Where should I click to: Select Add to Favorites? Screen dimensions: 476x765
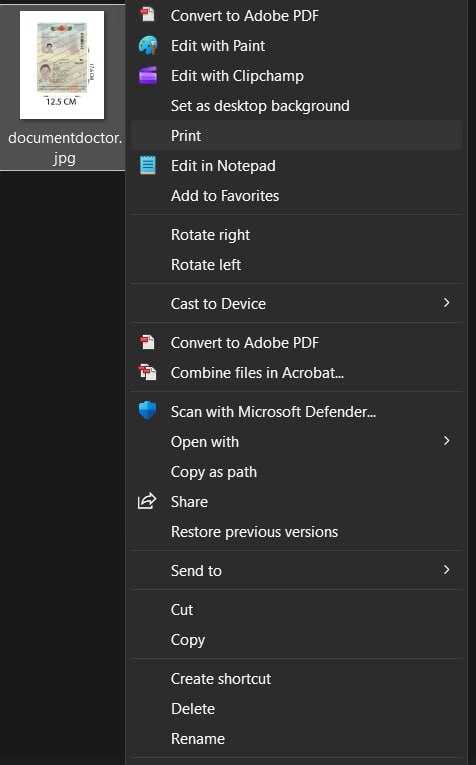coord(297,196)
